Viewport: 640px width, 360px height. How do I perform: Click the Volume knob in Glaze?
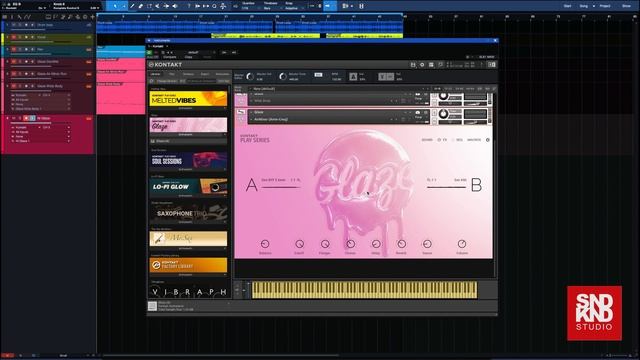coord(462,244)
